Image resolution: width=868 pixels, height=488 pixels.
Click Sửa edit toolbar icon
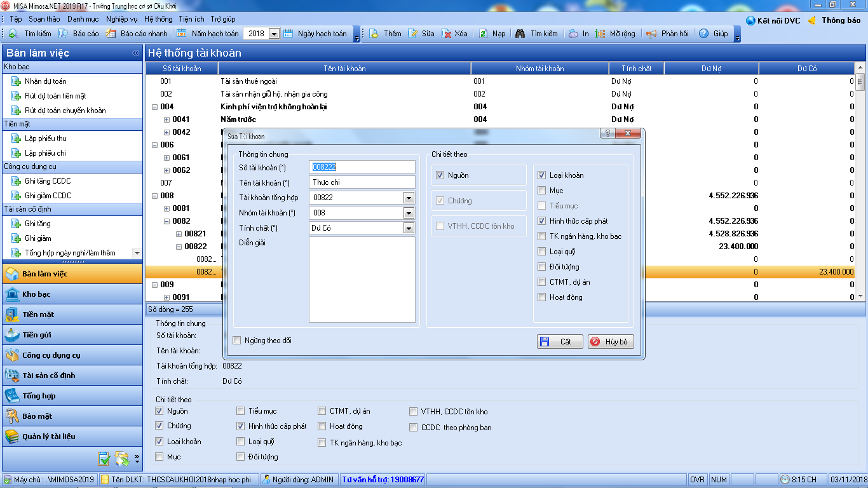tap(413, 34)
